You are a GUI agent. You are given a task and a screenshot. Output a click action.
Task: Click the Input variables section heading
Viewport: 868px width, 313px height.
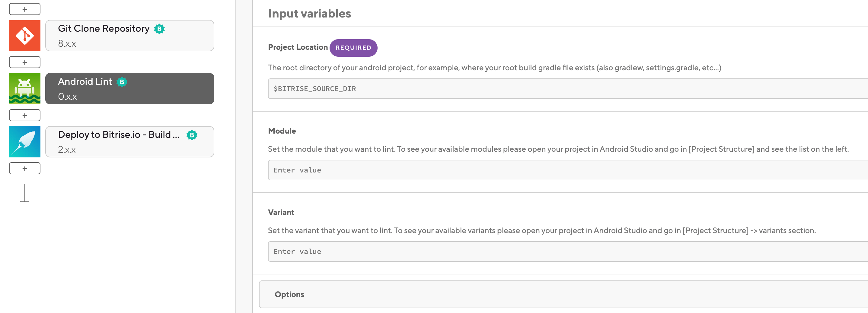[309, 14]
